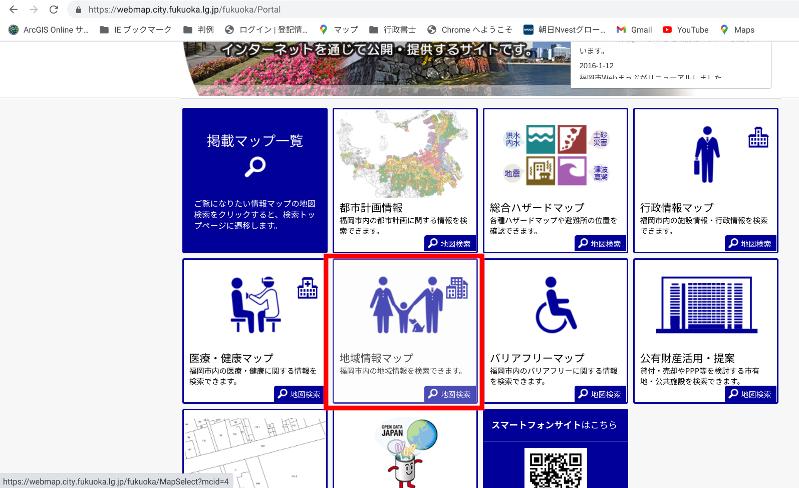
Task: Click the 都市計画情報 title
Action: (x=371, y=207)
